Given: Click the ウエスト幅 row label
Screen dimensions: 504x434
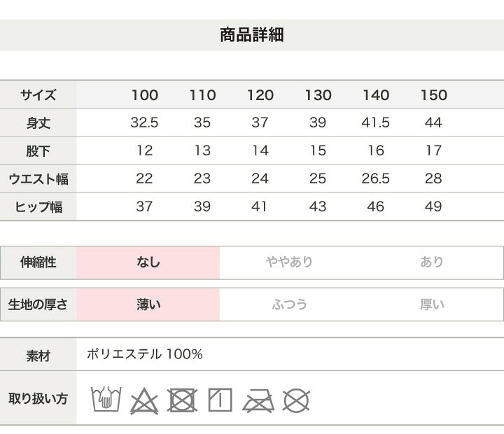Looking at the screenshot, I should pyautogui.click(x=38, y=179).
